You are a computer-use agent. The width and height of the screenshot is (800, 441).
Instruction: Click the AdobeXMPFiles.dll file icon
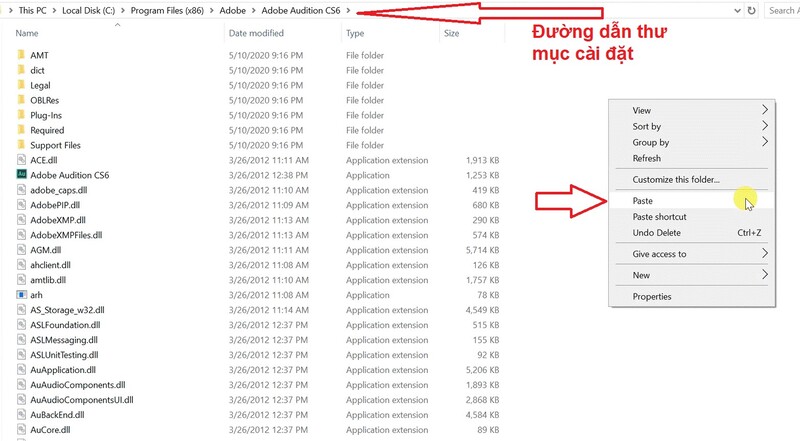point(21,235)
